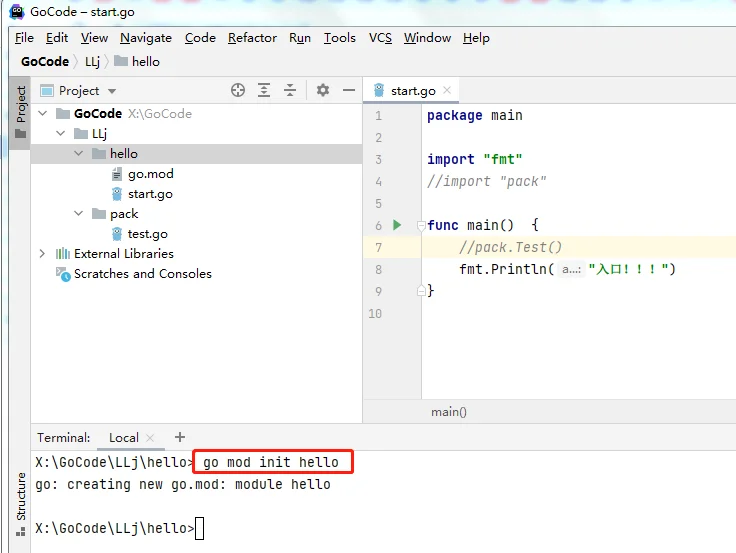Open the Navigate menu

tap(146, 38)
